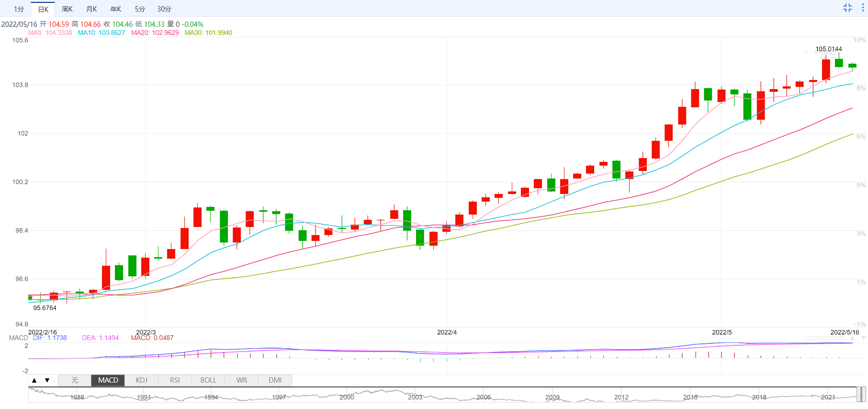The height and width of the screenshot is (409, 868).
Task: Click the 103.8 price axis label
Action: click(x=20, y=85)
